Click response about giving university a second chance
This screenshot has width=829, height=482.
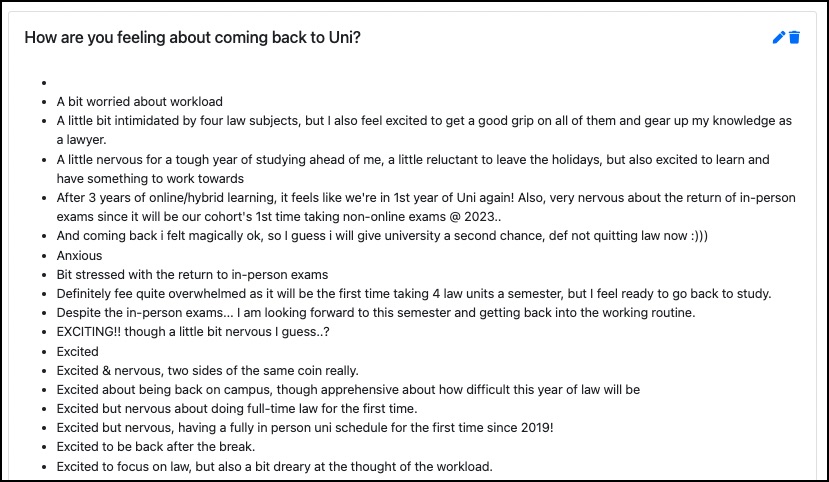click(x=382, y=236)
